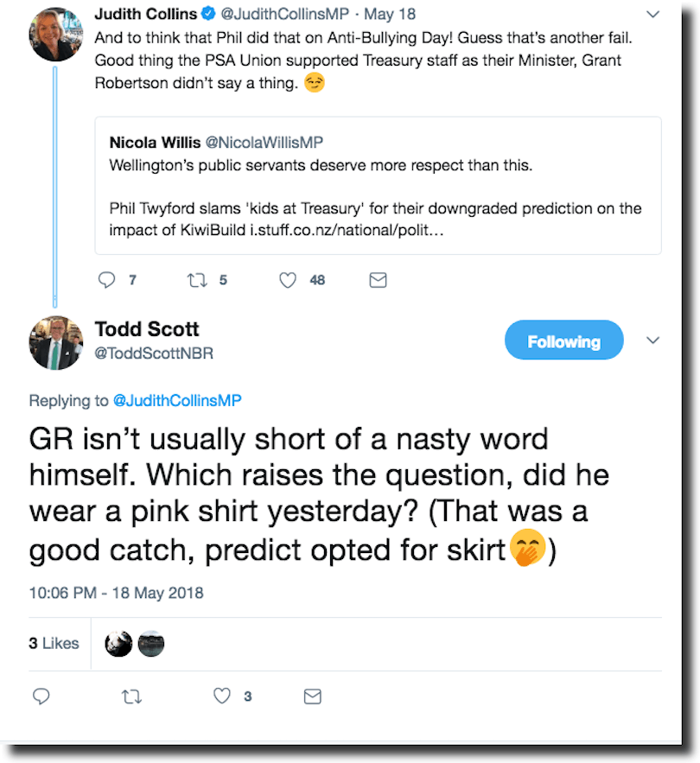Open Judith Collins' profile picture

point(56,35)
